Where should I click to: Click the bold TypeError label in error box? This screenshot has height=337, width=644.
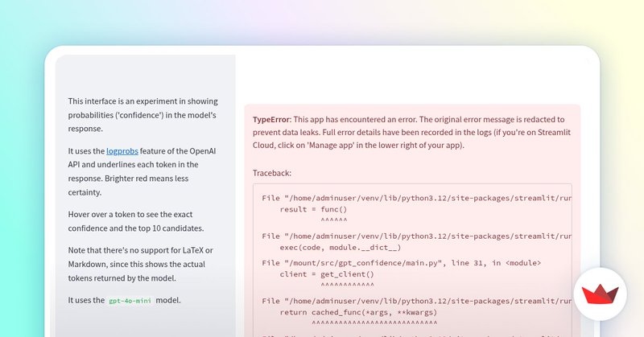click(x=271, y=120)
